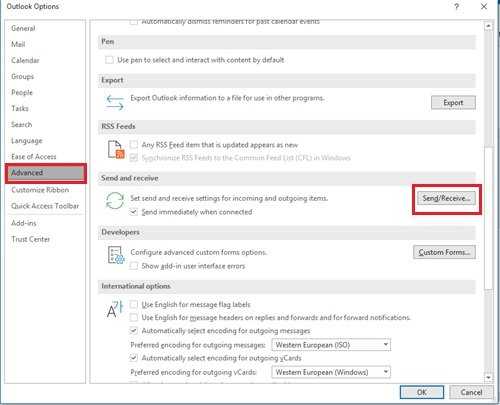The width and height of the screenshot is (500, 405).
Task: Open Ease of Access settings
Action: click(x=34, y=157)
